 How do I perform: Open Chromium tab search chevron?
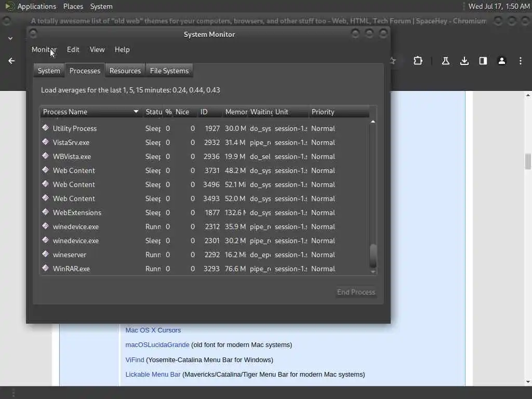pos(10,38)
